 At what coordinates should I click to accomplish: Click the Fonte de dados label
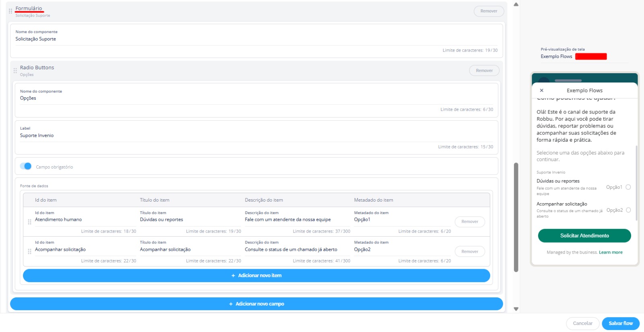point(34,186)
